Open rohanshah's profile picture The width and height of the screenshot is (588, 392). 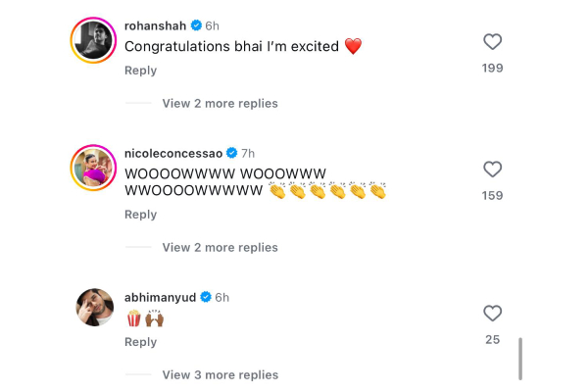pyautogui.click(x=94, y=41)
